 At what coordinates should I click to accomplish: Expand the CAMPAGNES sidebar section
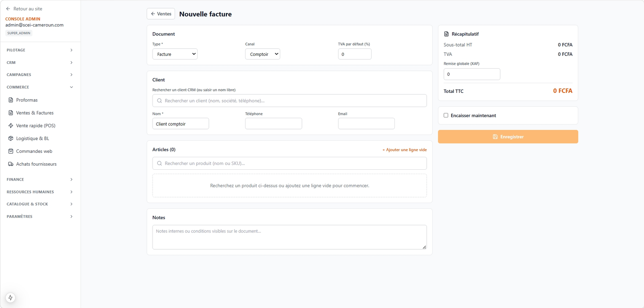tap(40, 75)
